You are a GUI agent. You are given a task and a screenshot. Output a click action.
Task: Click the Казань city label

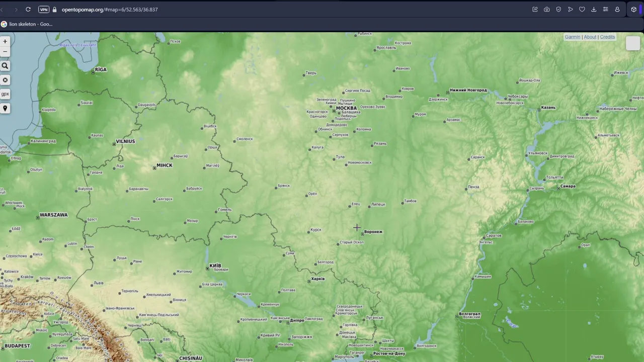(548, 108)
